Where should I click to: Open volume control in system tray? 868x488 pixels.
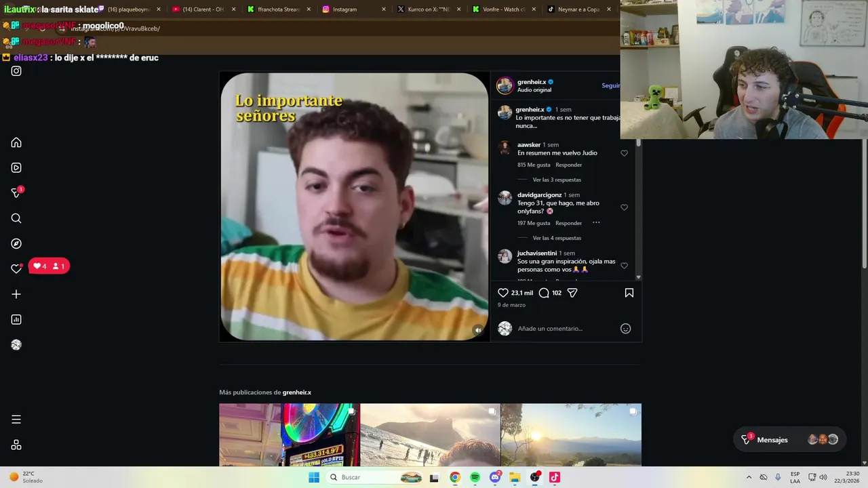pos(823,477)
